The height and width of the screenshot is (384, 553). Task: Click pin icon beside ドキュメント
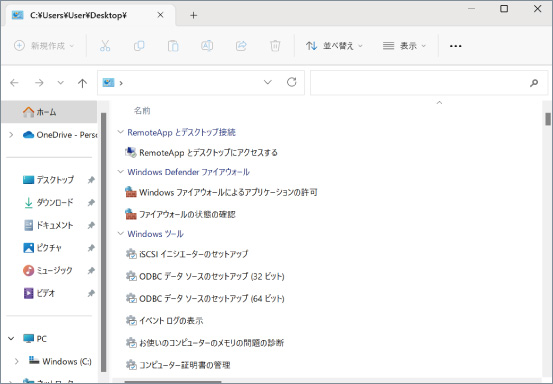pyautogui.click(x=91, y=225)
